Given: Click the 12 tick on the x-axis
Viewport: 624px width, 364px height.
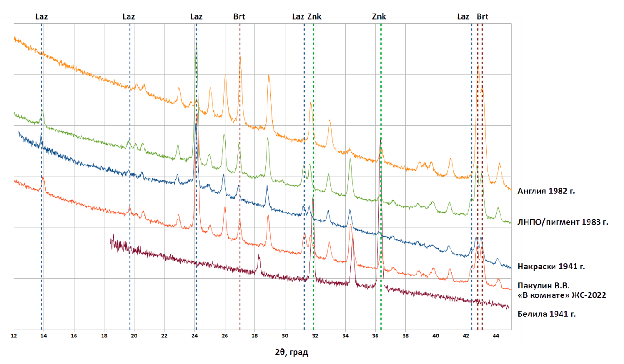Looking at the screenshot, I should pos(14,335).
